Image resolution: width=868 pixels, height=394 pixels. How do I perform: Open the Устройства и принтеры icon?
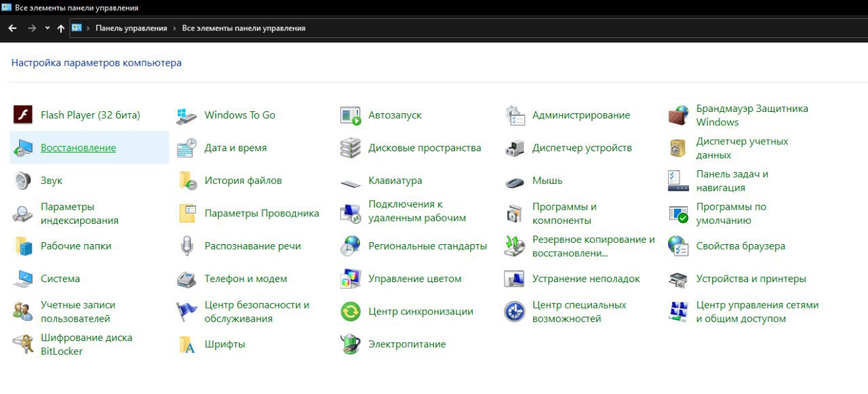tap(679, 279)
